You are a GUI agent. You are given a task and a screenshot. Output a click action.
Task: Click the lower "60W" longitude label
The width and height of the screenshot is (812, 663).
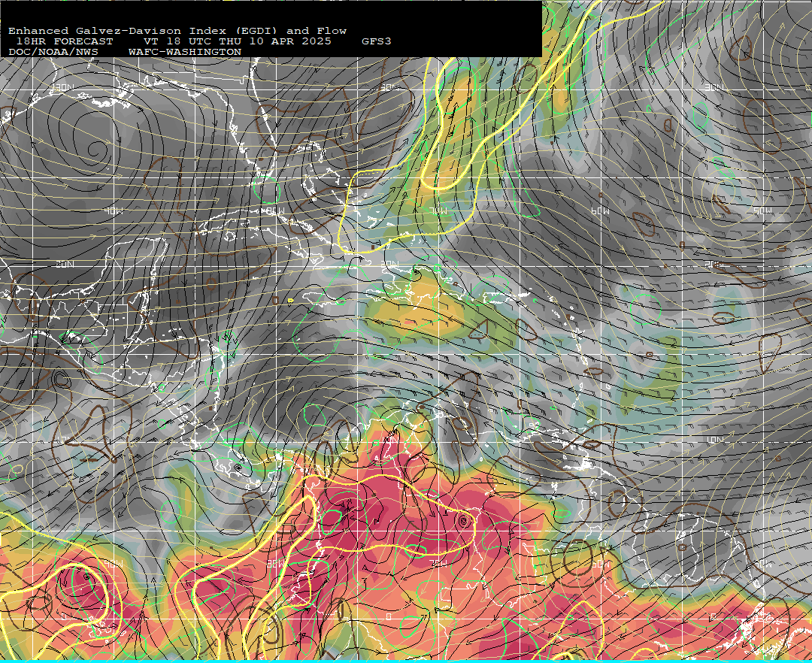[600, 563]
